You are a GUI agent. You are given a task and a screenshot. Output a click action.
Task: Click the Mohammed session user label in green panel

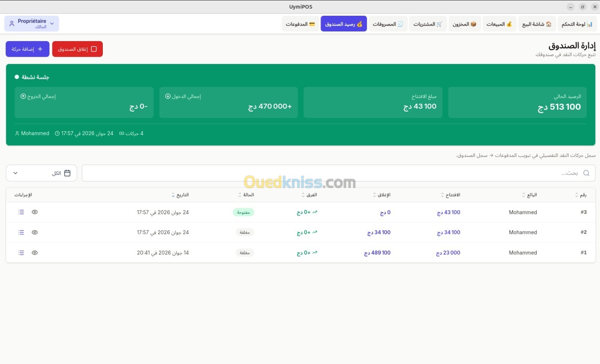32,133
